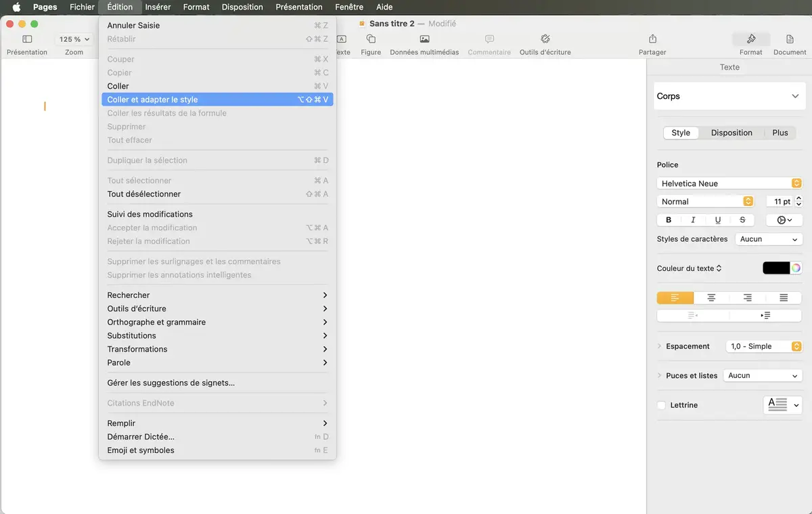812x514 pixels.
Task: Switch to the Disposition tab
Action: [731, 133]
